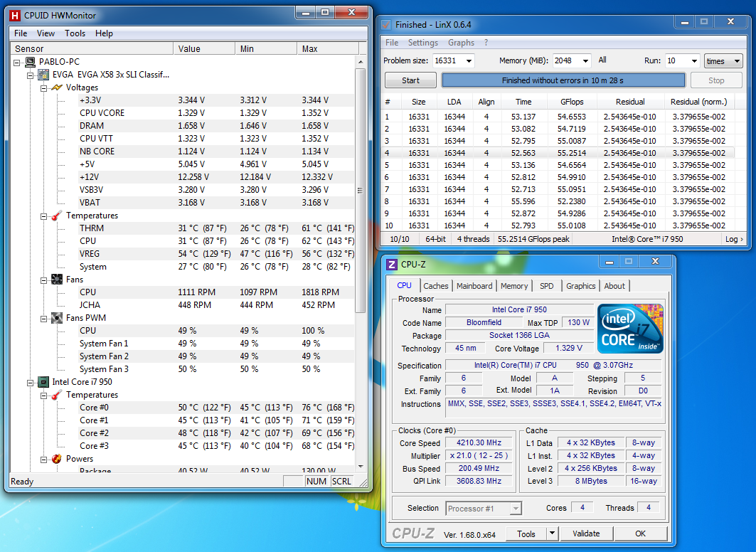756x552 pixels.
Task: Click the HWMonitor red H title icon
Action: [15, 16]
